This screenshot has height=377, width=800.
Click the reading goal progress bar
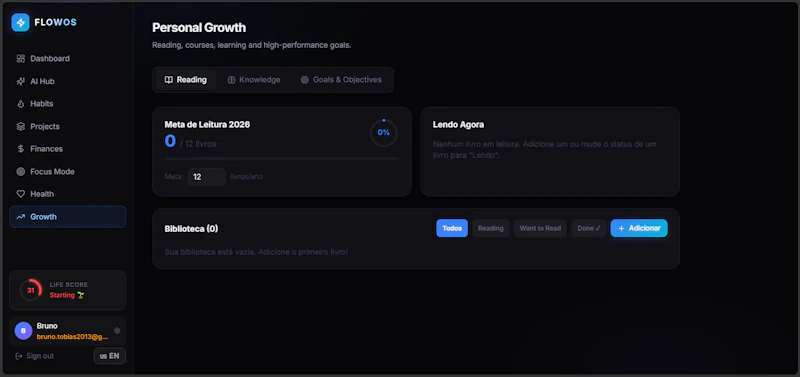coord(282,159)
